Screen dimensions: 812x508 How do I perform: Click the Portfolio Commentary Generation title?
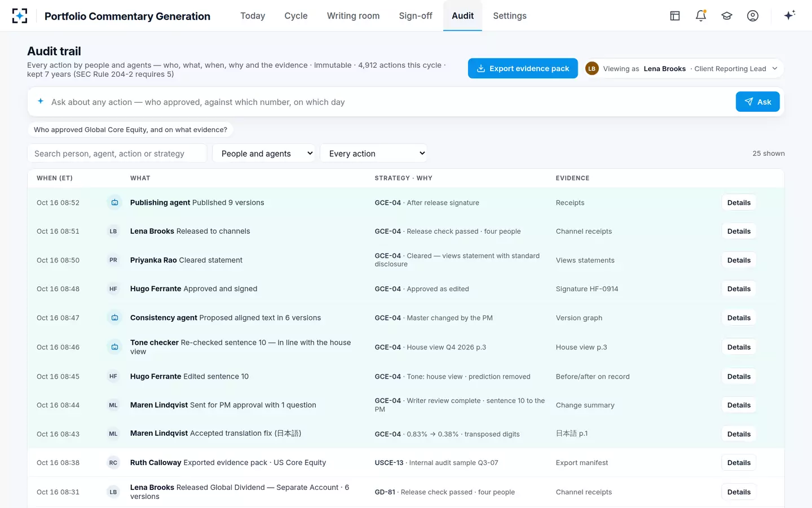click(127, 16)
